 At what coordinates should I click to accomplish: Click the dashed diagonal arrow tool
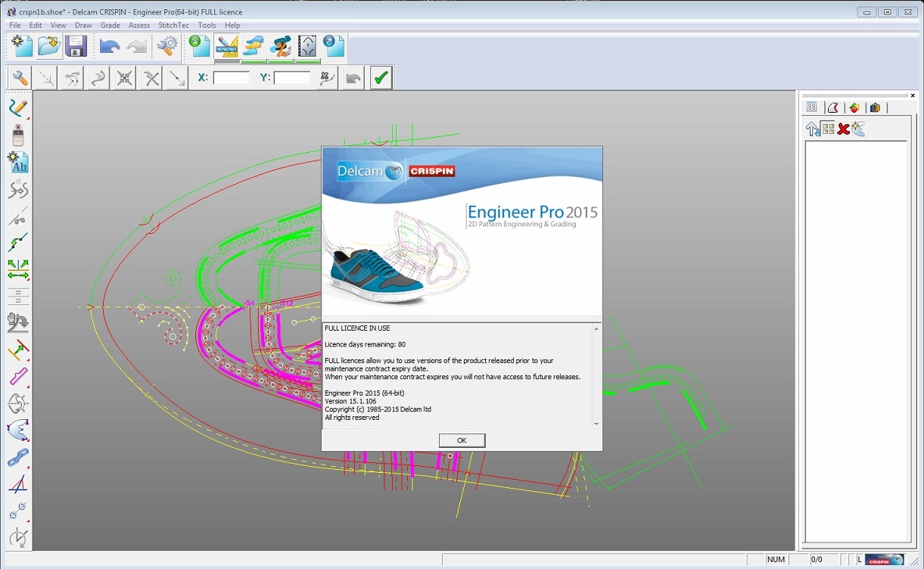pyautogui.click(x=46, y=77)
